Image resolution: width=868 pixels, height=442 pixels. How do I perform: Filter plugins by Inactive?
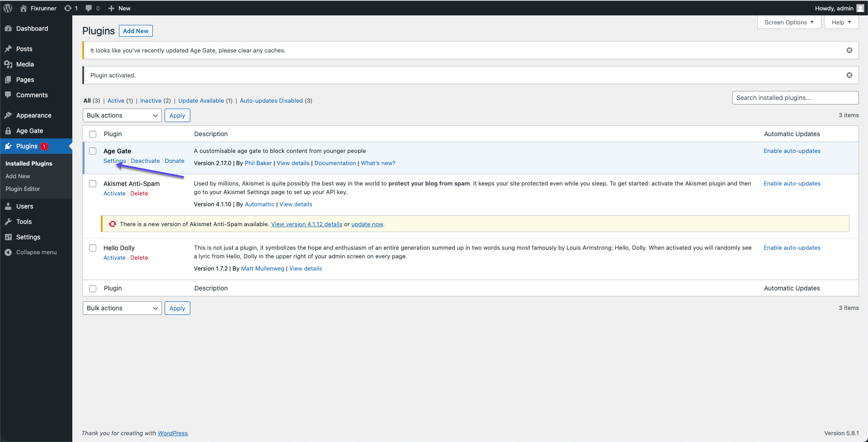151,100
